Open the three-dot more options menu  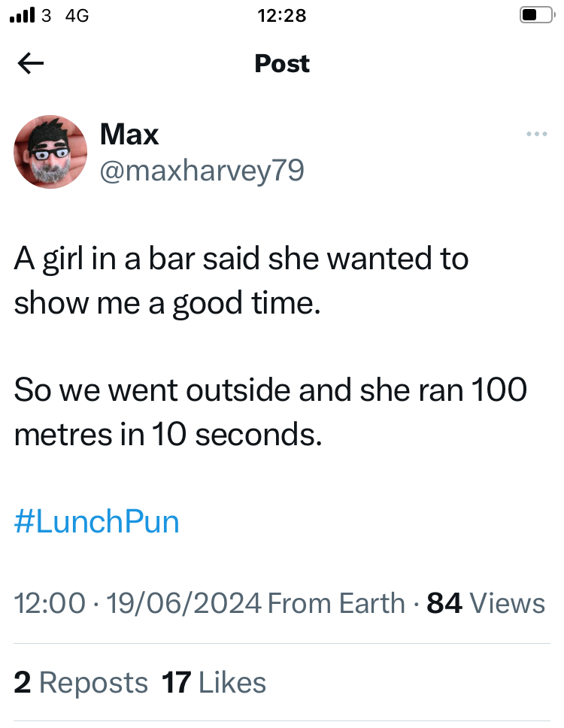pos(536,134)
